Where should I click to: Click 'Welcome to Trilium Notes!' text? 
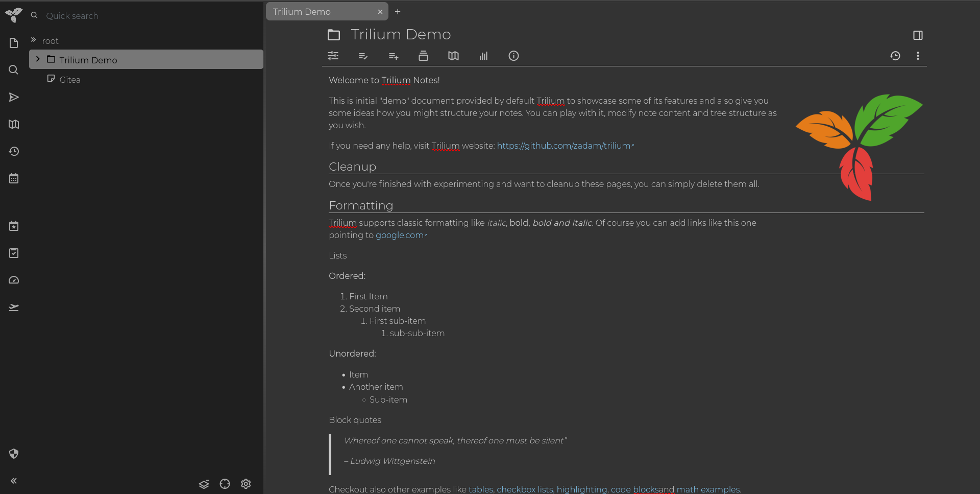pos(384,80)
